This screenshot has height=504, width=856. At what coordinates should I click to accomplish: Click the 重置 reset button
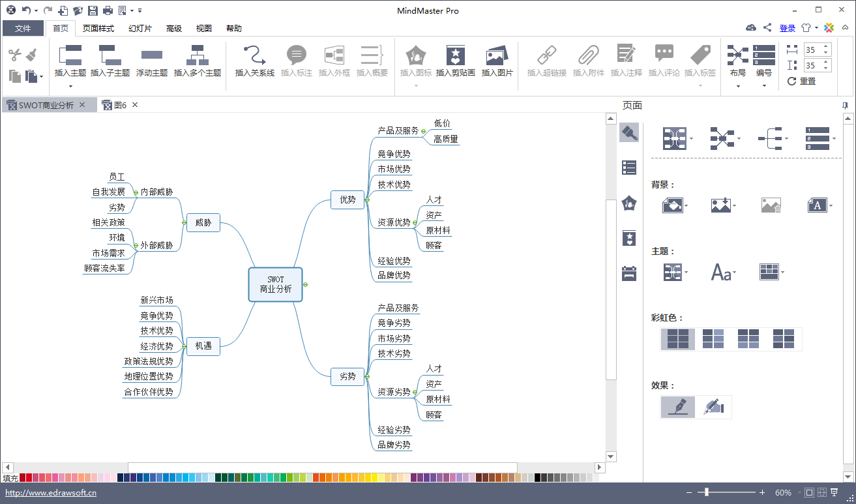pos(801,82)
